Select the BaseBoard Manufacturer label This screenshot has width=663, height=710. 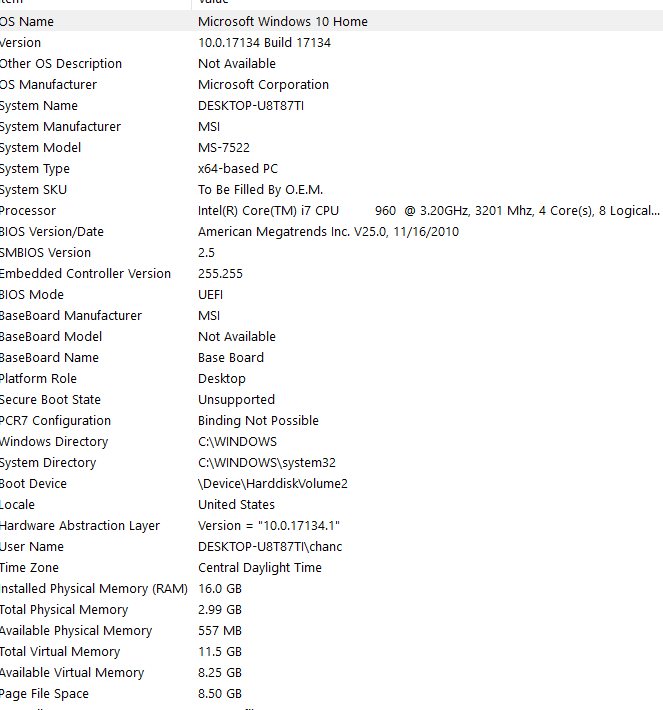pyautogui.click(x=71, y=316)
